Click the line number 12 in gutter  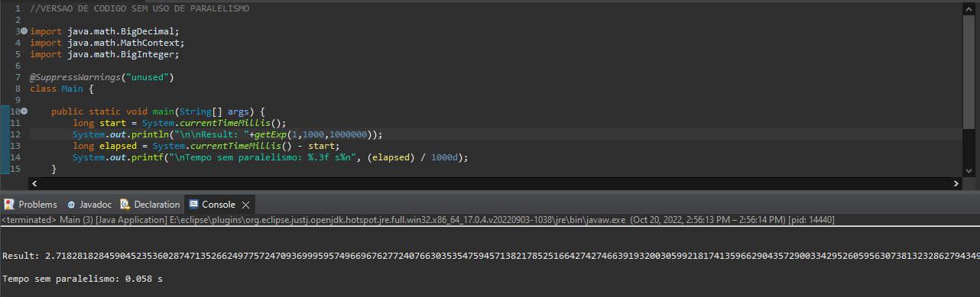pos(15,134)
